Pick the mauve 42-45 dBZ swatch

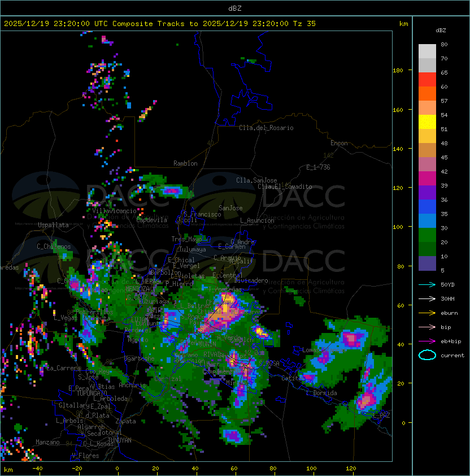tap(427, 165)
